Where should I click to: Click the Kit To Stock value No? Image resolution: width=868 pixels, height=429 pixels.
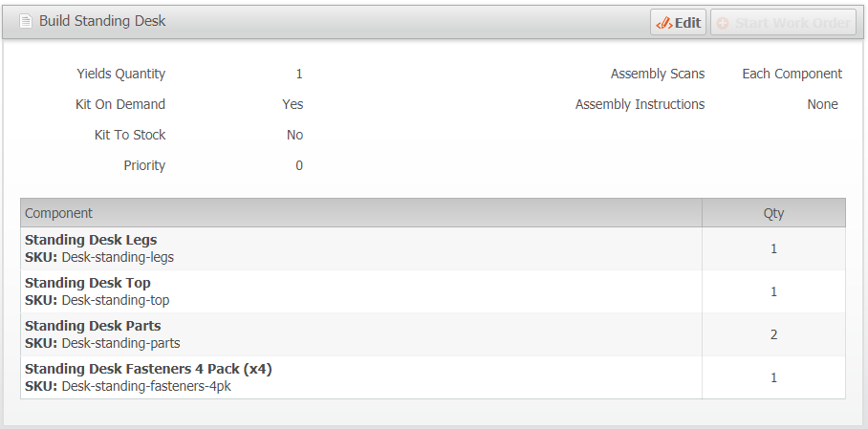(294, 135)
